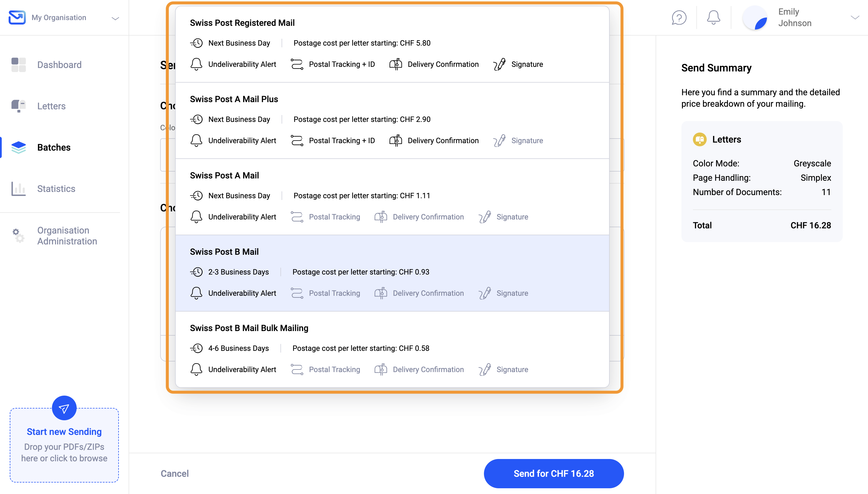Click Delivery Confirmation mailbox icon under A Mail Plus
This screenshot has height=494, width=868.
click(x=396, y=141)
